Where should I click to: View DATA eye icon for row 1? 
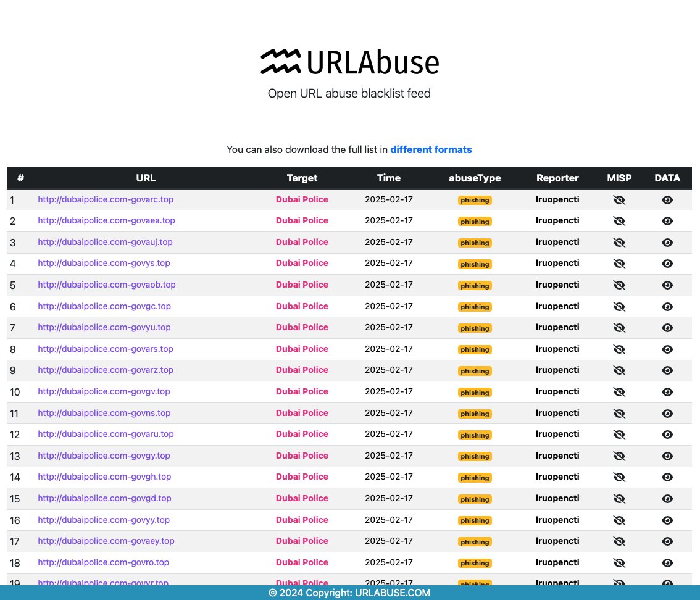[667, 200]
